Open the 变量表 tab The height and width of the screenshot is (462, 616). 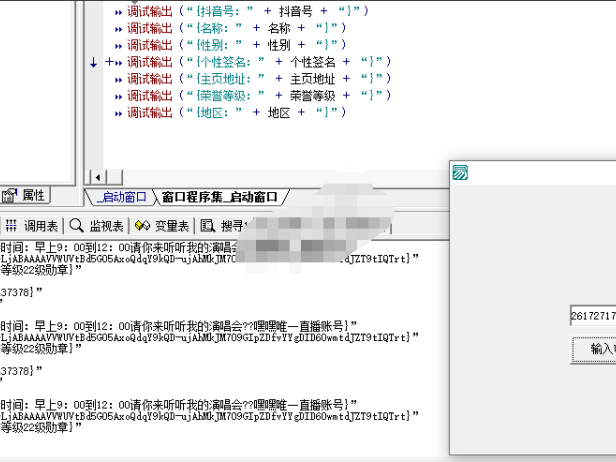point(162,226)
